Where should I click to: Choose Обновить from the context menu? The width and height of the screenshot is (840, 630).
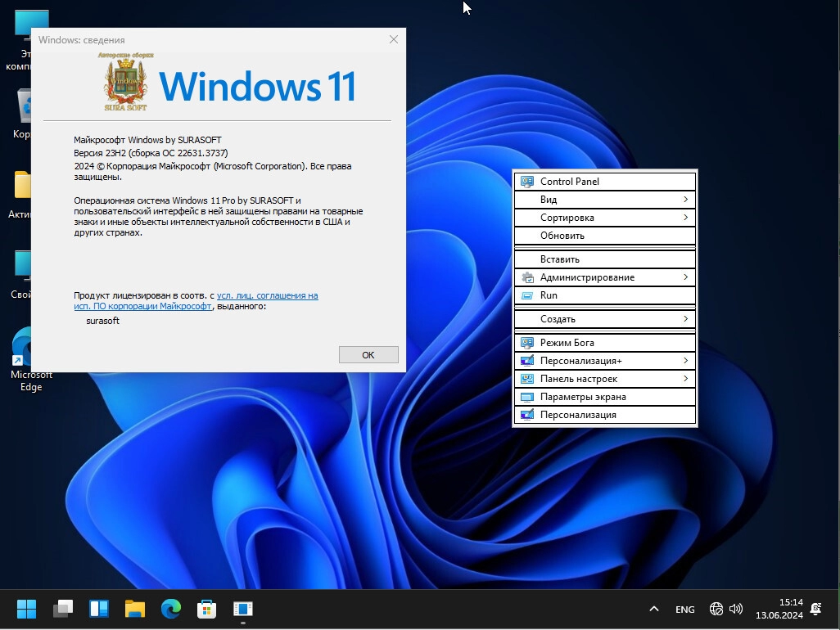[x=604, y=236]
